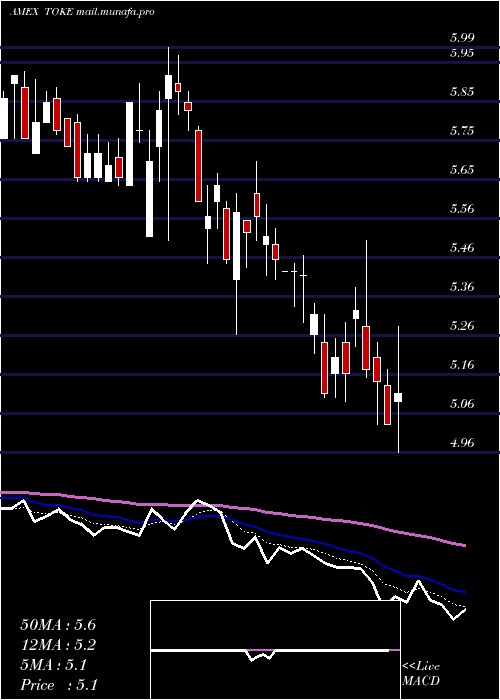The width and height of the screenshot is (500, 700).
Task: Click inside the MACD indicator box
Action: [x=275, y=650]
